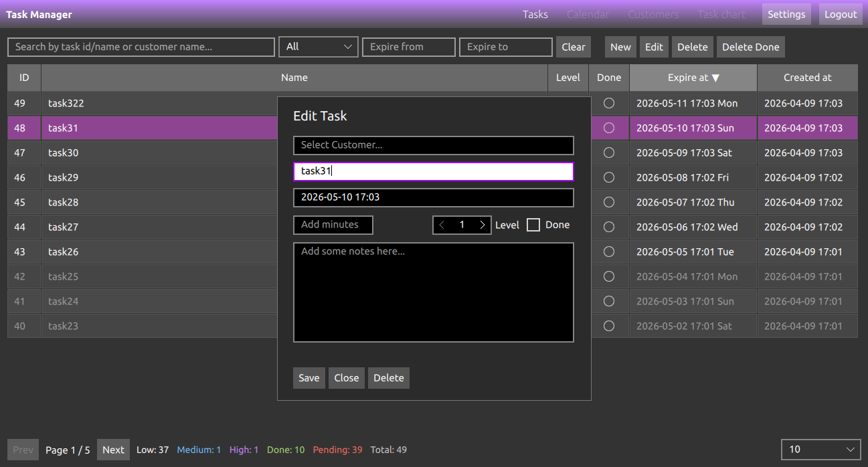Close the Edit Task dialog
The image size is (868, 467).
tap(347, 378)
